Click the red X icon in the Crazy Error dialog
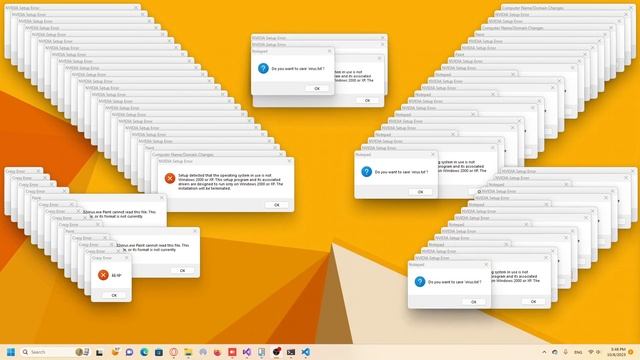This screenshot has height=360, width=640. coord(103,275)
